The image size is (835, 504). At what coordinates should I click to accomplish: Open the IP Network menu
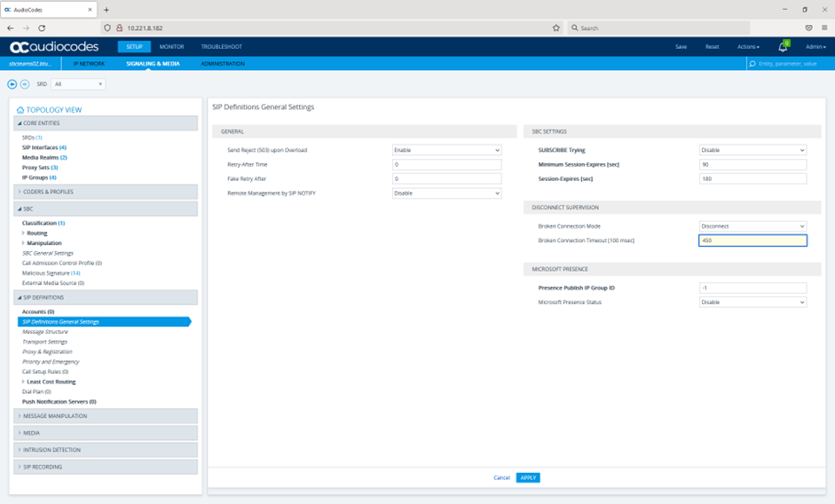(89, 63)
